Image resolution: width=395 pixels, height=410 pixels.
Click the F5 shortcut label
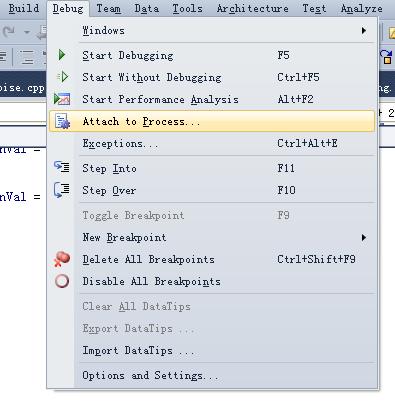[x=283, y=55]
